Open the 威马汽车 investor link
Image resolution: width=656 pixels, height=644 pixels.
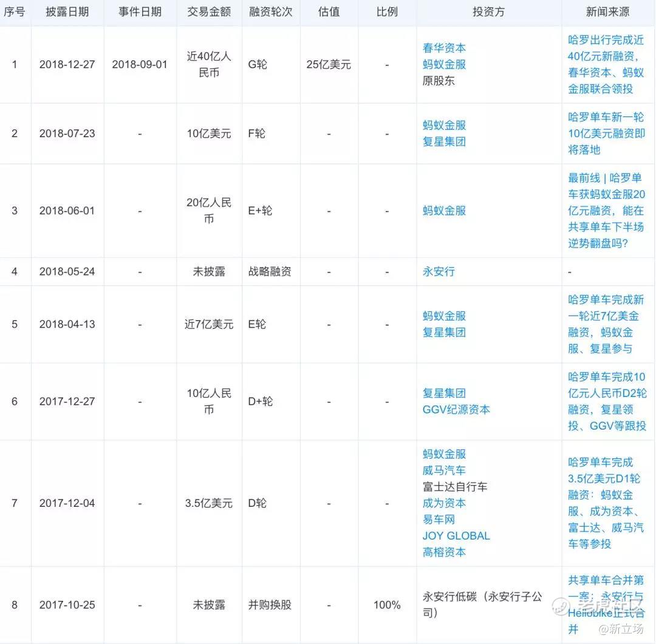coord(444,470)
